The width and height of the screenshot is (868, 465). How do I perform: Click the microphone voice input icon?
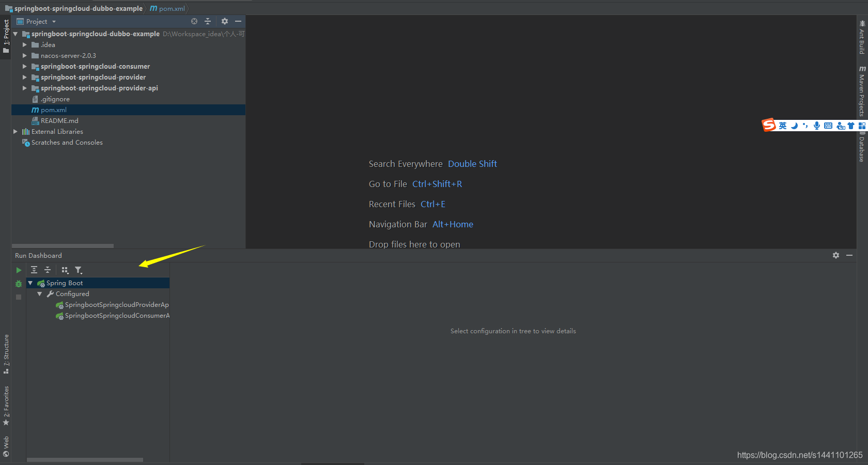[x=817, y=126]
